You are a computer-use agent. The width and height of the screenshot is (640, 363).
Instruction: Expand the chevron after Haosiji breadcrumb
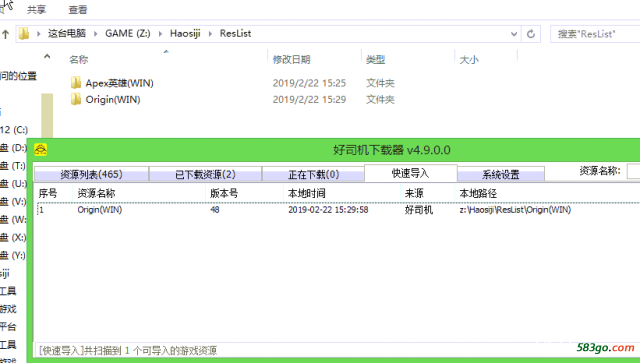click(210, 34)
